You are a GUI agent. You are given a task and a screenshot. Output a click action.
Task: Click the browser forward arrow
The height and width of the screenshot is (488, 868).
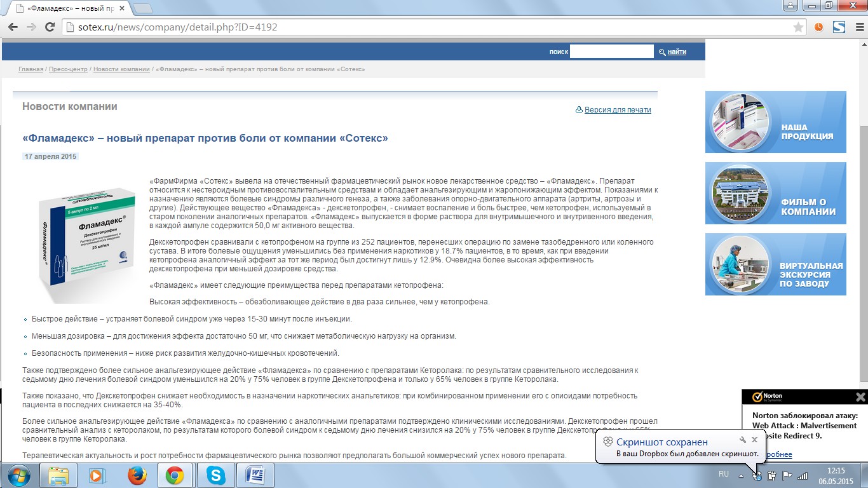pyautogui.click(x=31, y=27)
